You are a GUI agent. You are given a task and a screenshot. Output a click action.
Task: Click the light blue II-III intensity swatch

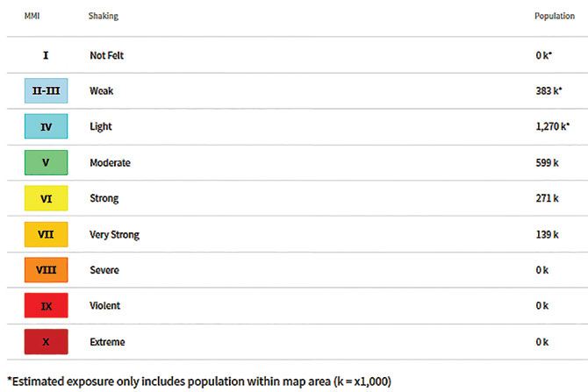point(46,90)
